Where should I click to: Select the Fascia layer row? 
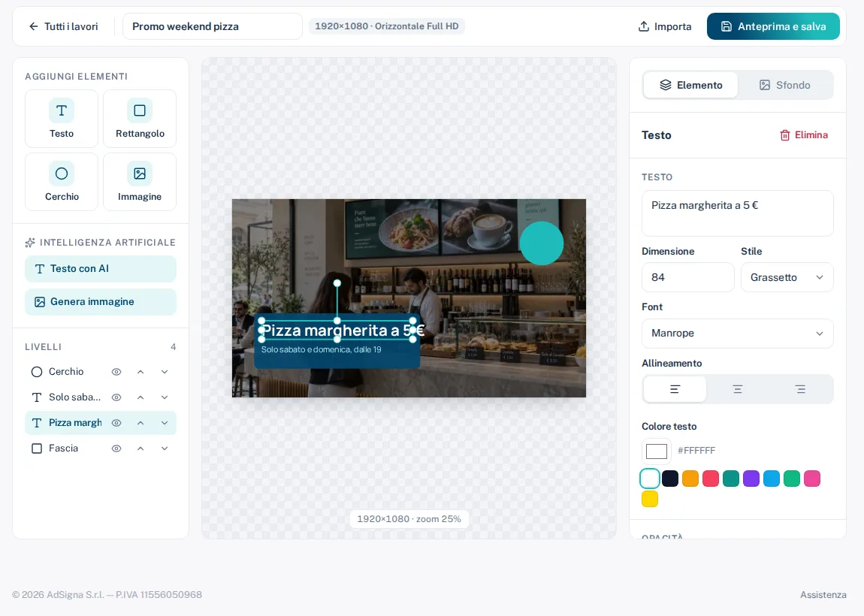coord(100,448)
